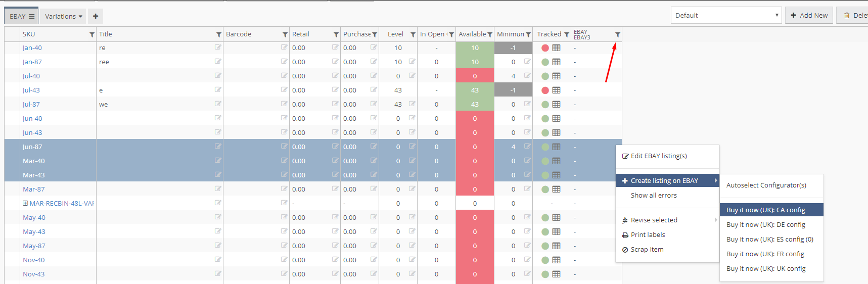The image size is (868, 284).
Task: Add a new tab with plus button
Action: click(x=95, y=16)
